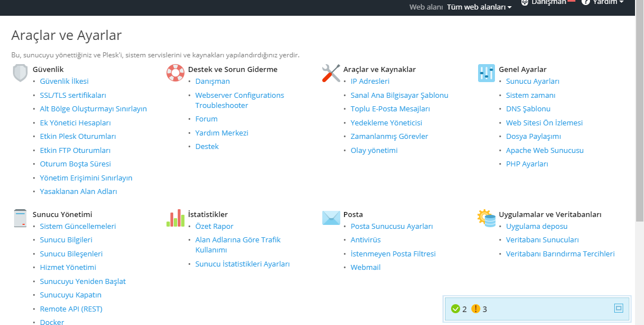Open IP Adresleri
The height and width of the screenshot is (325, 644).
[370, 81]
